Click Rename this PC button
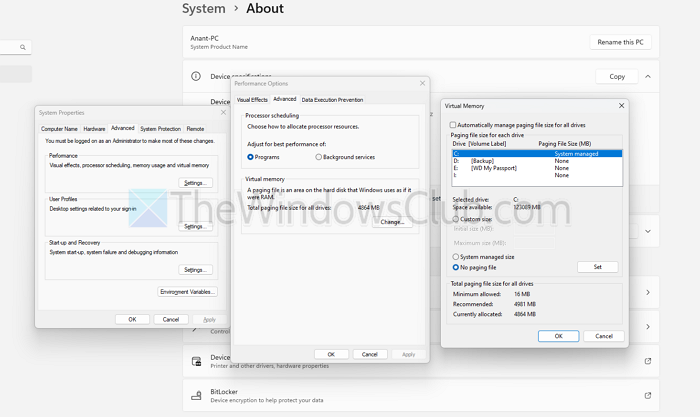The height and width of the screenshot is (417, 700). (x=620, y=42)
